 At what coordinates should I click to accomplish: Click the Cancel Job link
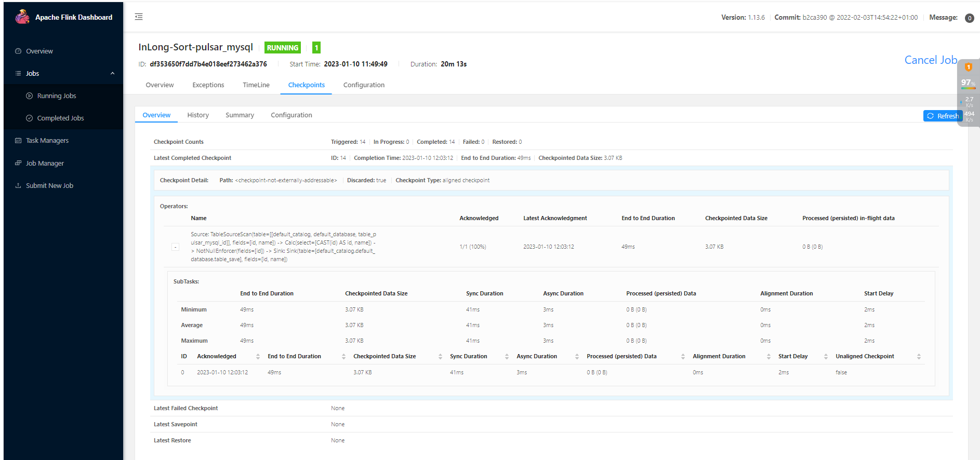pyautogui.click(x=931, y=60)
